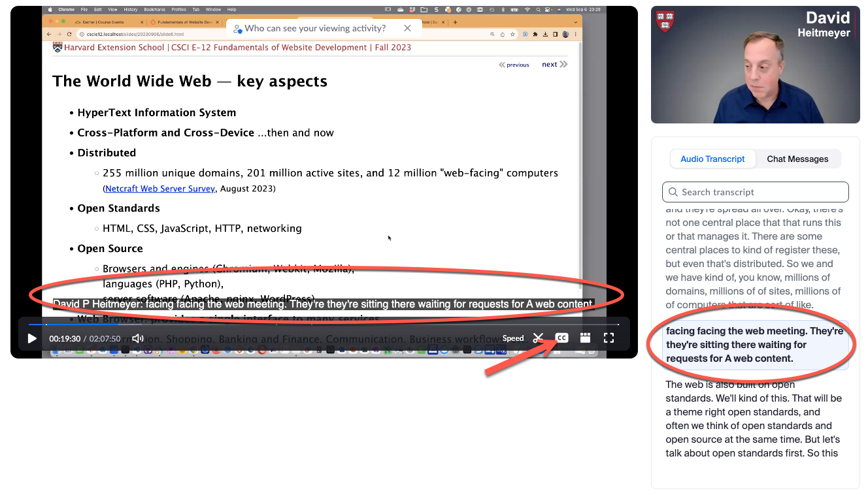Click the transcript search field
868x495 pixels.
pos(755,191)
